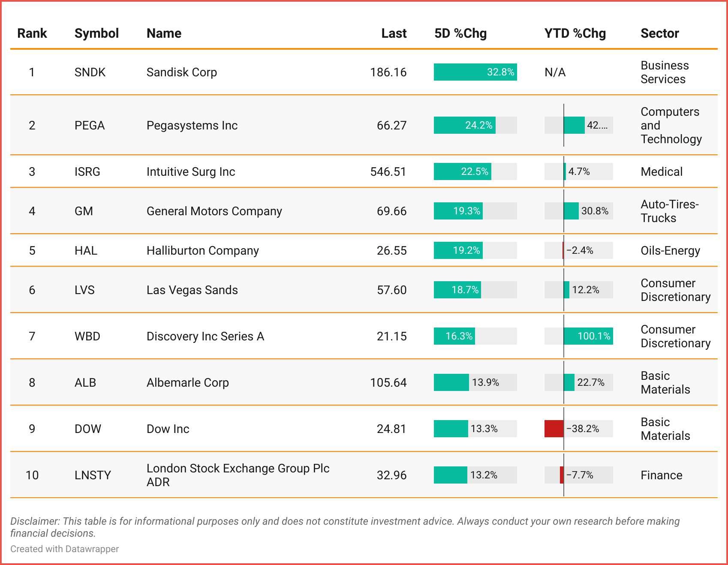Click Albemarle's 13.9% five-day change bar
Viewport: 728px width, 565px height.
451,382
